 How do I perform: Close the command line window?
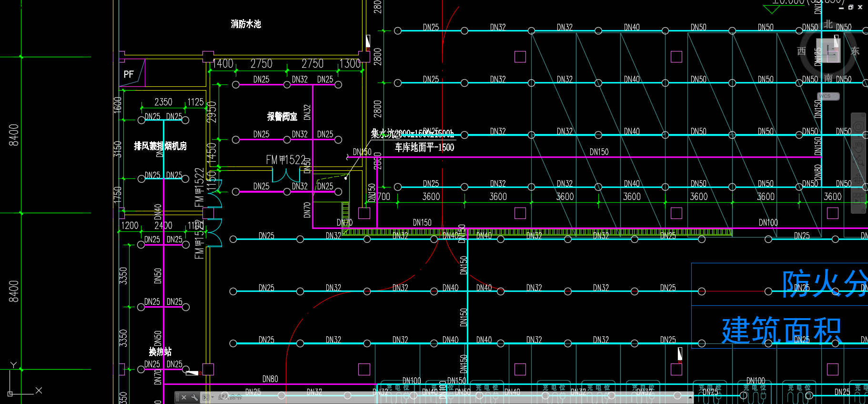coord(184,397)
